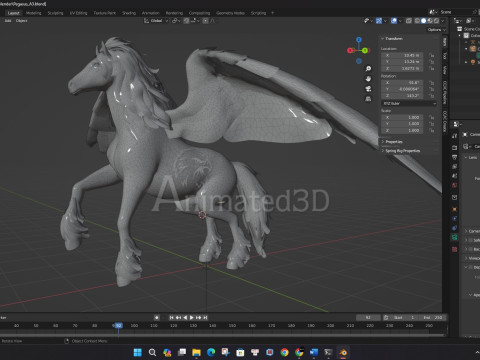Open Microsoft Edge from taskbar
The image size is (480, 360).
point(211,352)
